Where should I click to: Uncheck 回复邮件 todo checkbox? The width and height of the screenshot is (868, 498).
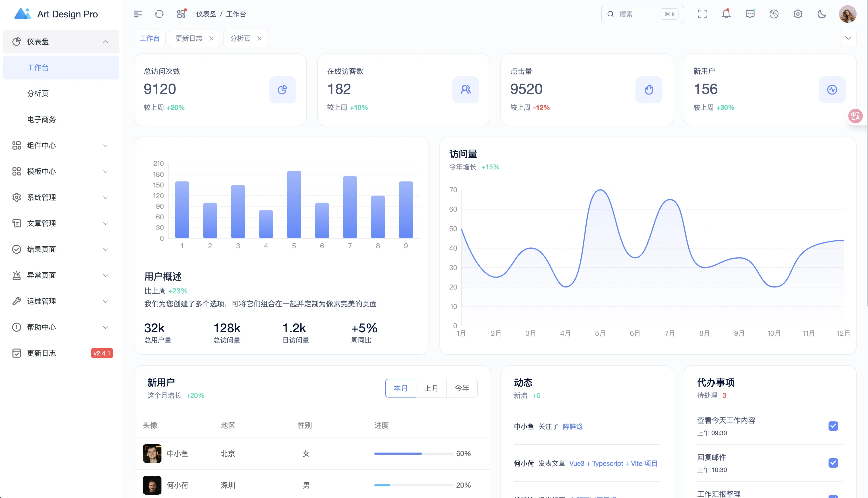click(833, 463)
